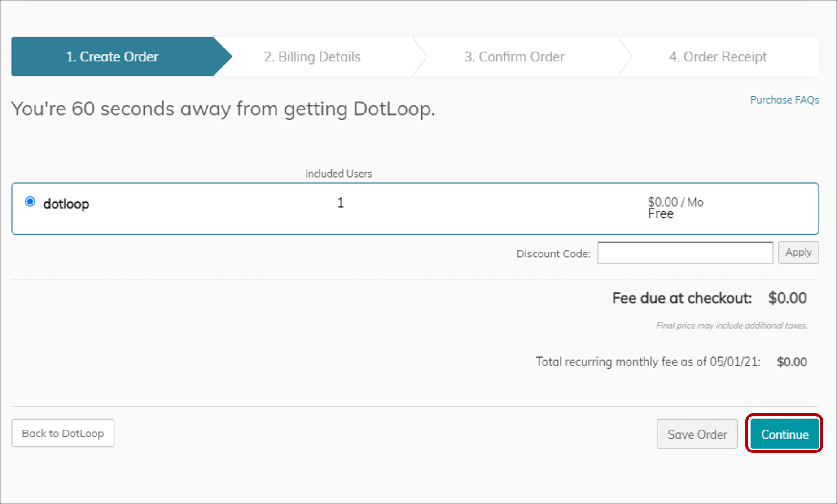Screen dimensions: 837x504
Task: Select the 4. Order Receipt step
Action: pos(718,57)
